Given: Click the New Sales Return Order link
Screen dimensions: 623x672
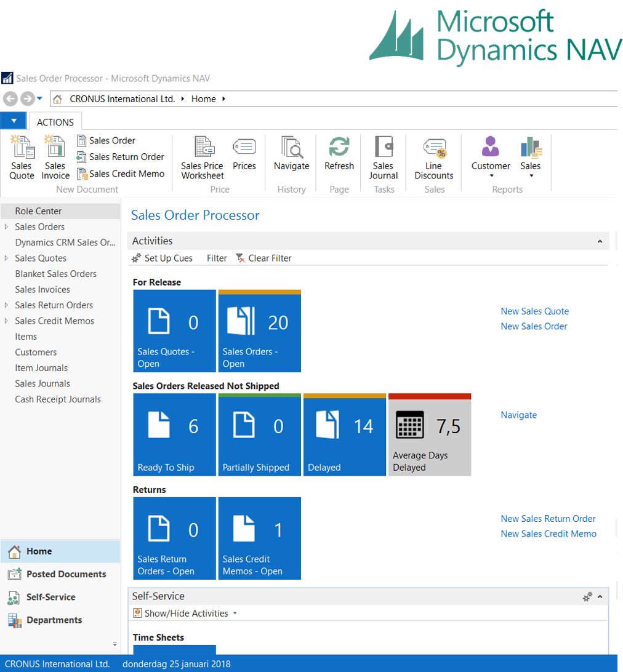Looking at the screenshot, I should (548, 519).
